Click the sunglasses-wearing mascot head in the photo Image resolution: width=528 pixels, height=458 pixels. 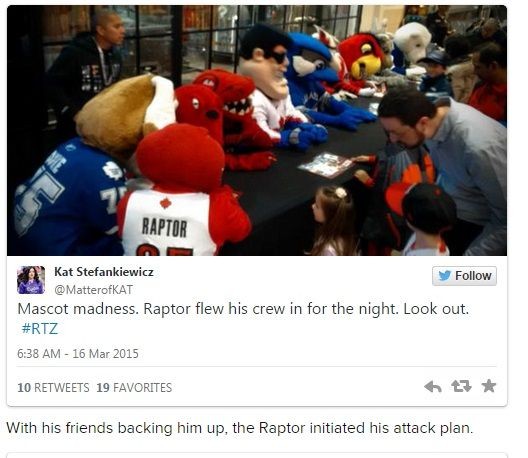click(x=266, y=61)
